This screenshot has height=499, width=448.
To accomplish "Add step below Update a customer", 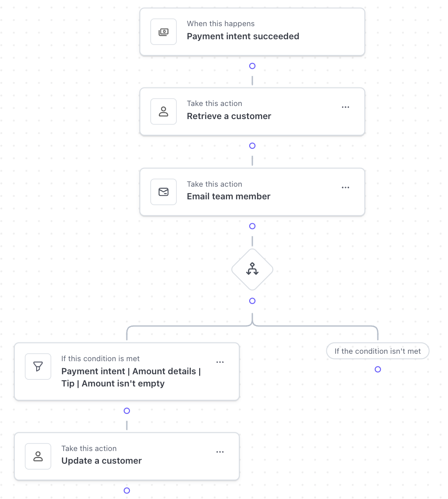I will click(127, 491).
